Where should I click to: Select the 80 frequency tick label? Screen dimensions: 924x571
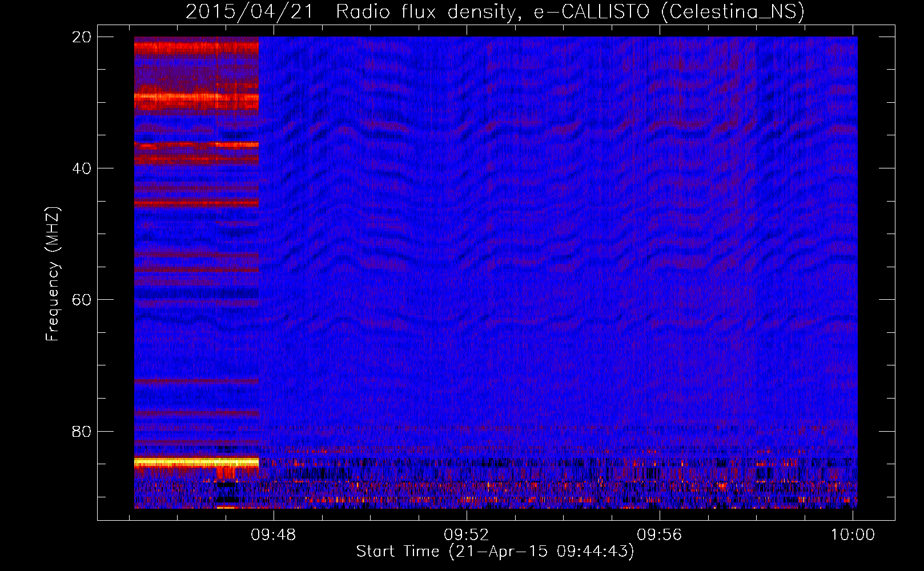point(82,431)
